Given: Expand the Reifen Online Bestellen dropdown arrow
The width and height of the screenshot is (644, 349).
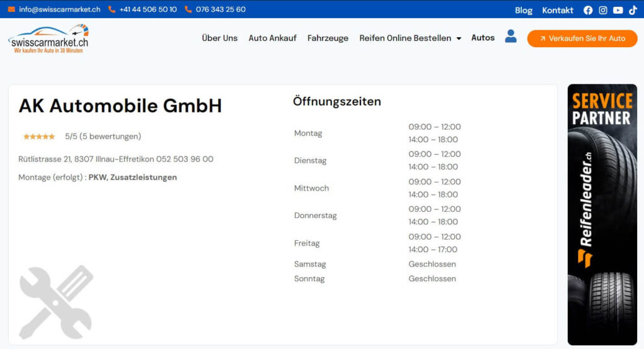Looking at the screenshot, I should tap(458, 38).
